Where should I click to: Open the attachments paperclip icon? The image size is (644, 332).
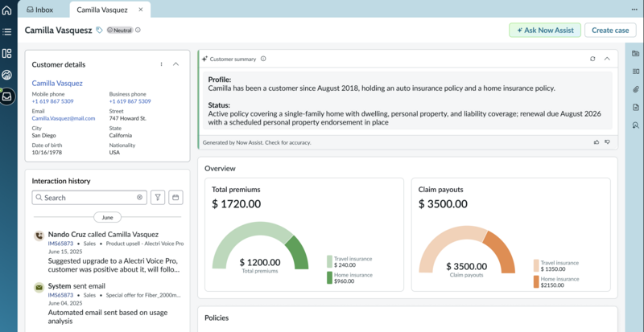pos(635,89)
